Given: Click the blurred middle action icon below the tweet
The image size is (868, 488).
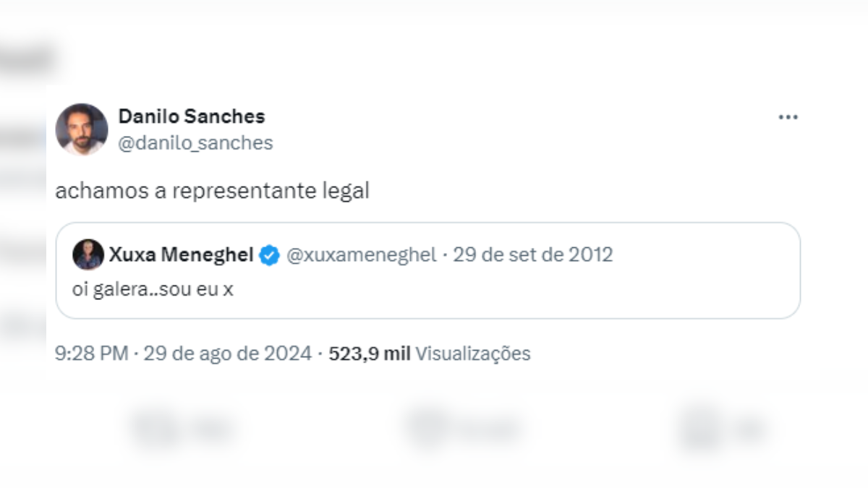Looking at the screenshot, I should 427,427.
